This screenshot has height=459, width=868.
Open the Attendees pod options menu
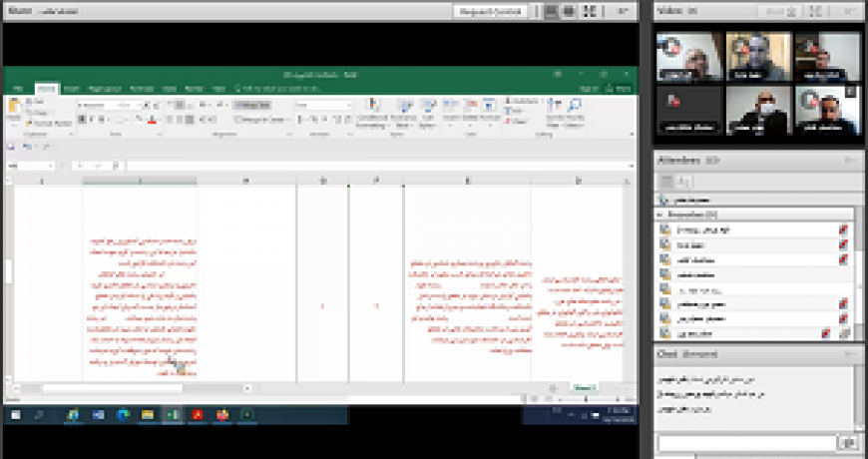point(850,161)
